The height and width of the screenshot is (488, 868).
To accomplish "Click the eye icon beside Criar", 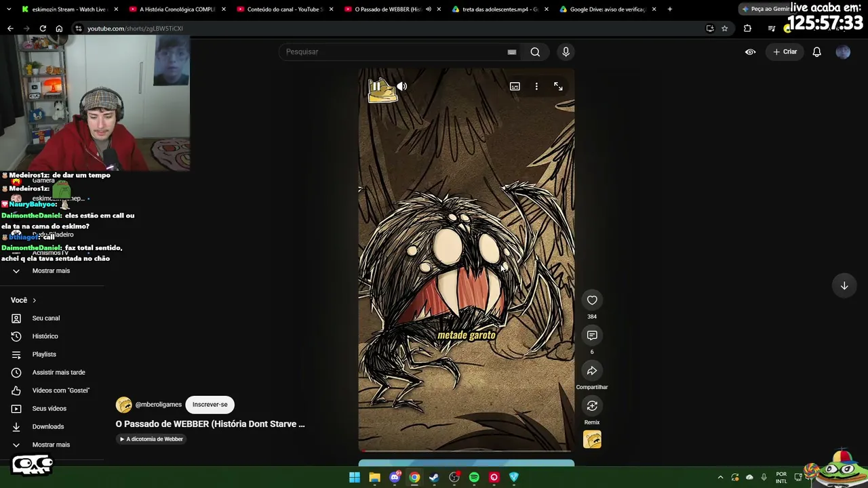I will (750, 52).
